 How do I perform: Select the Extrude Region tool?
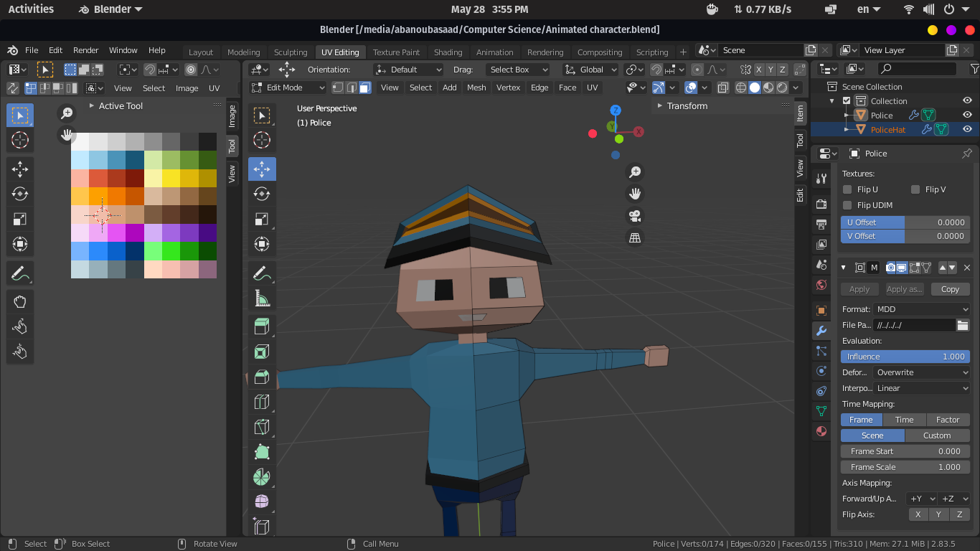coord(262,326)
